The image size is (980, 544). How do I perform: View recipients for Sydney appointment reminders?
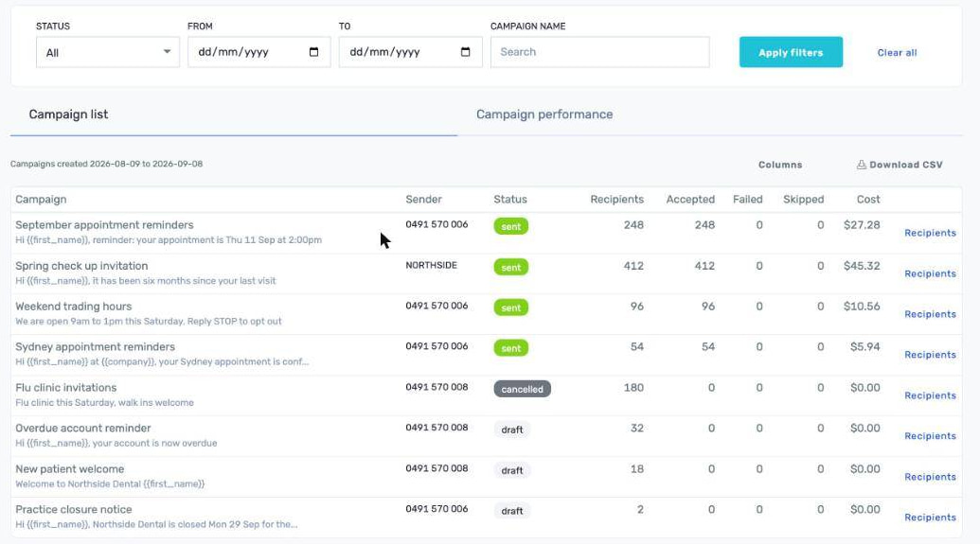tap(930, 355)
